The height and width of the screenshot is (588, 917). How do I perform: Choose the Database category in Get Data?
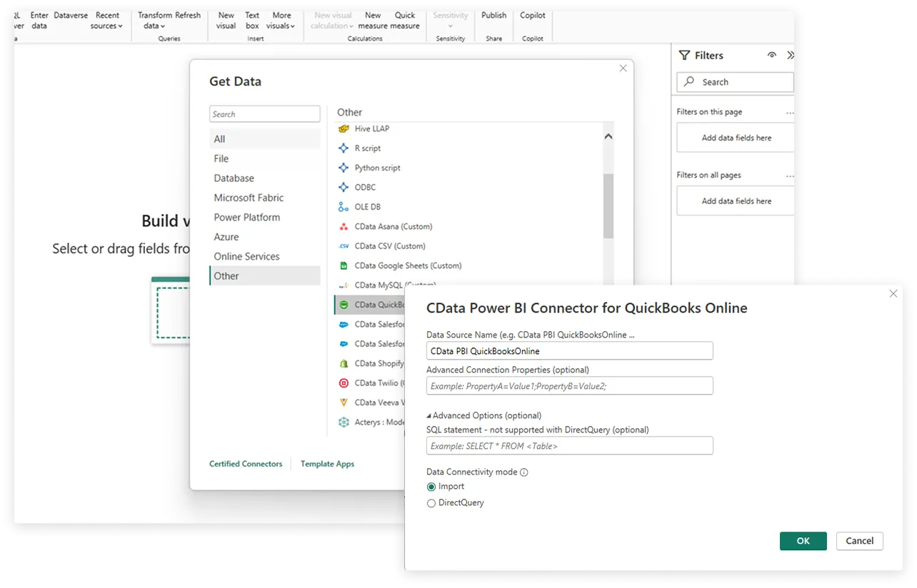point(234,178)
